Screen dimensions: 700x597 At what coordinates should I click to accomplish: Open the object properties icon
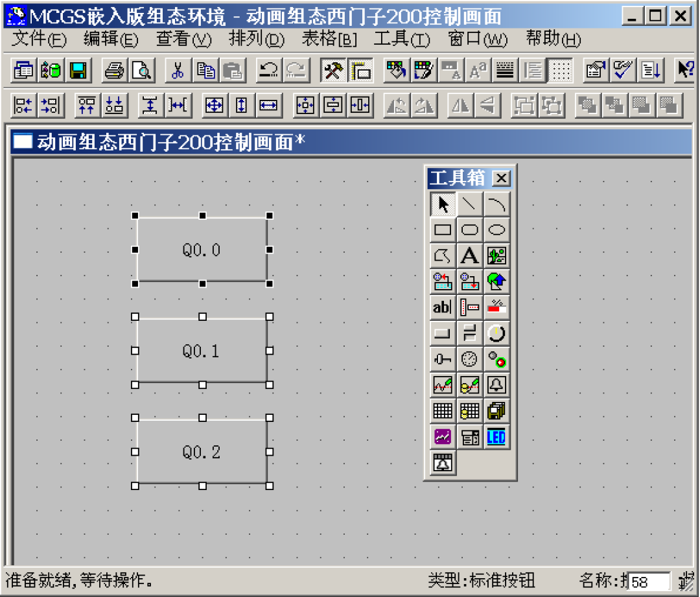coord(596,70)
